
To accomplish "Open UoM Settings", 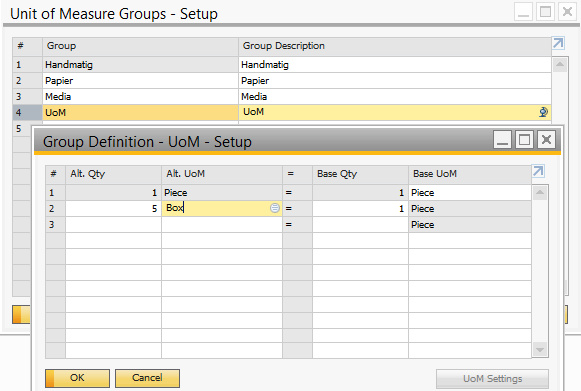I will (x=492, y=379).
